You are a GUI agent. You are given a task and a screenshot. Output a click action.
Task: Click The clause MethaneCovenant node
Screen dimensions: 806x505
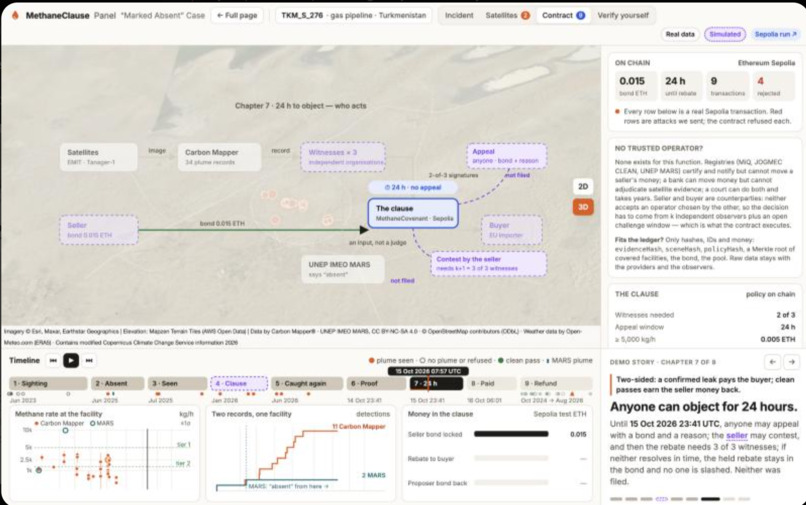click(413, 213)
